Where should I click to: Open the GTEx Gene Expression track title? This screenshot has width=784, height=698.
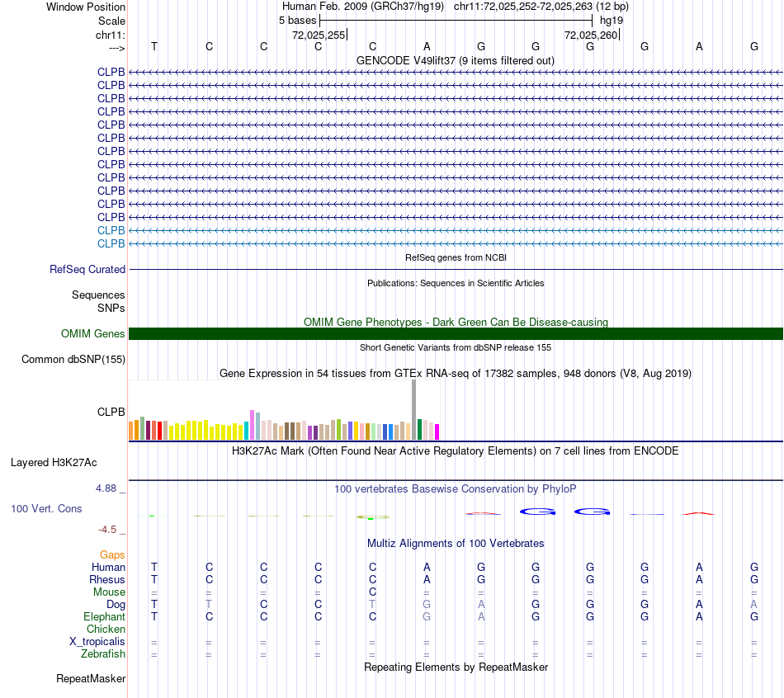456,374
